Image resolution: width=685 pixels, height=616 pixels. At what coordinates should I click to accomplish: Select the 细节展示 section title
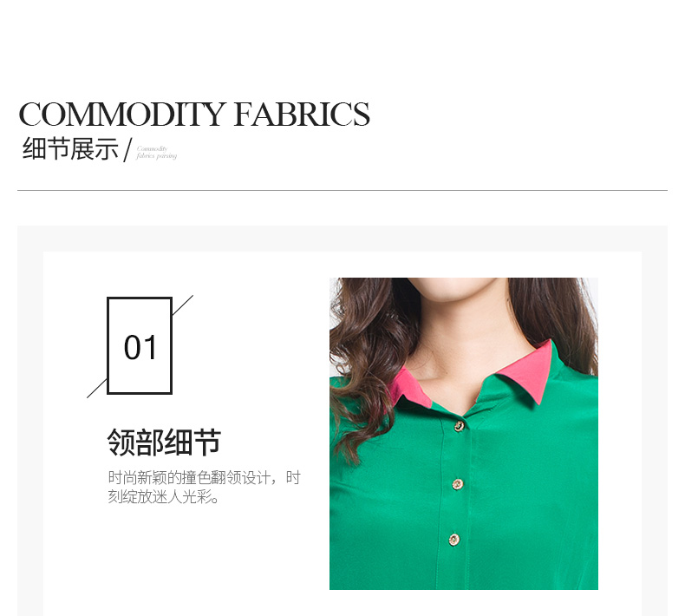[70, 148]
